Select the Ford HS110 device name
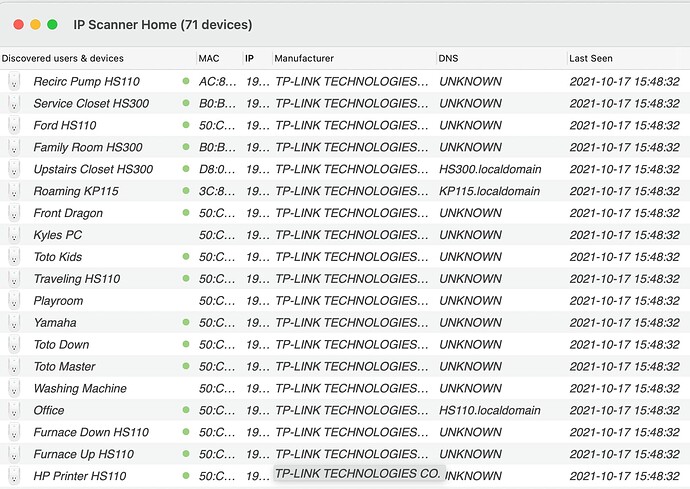 [x=65, y=125]
